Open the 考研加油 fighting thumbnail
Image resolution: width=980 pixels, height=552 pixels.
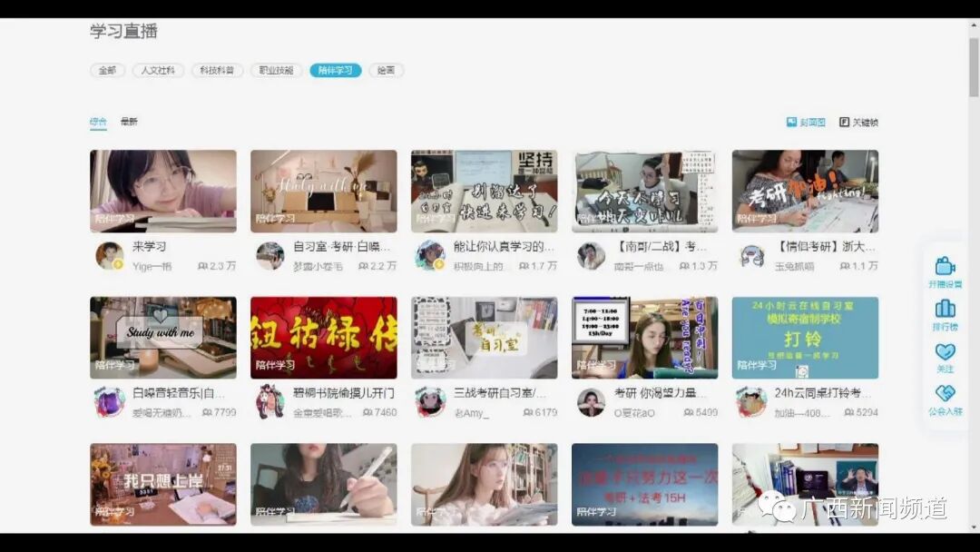806,192
